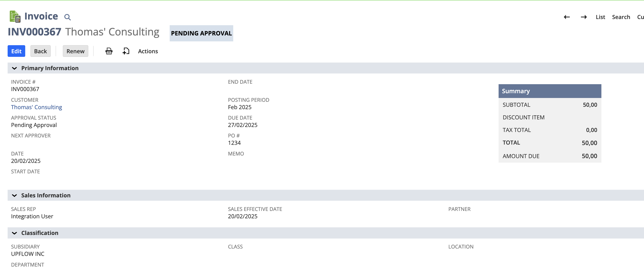Click the Invoice record type icon
Image resolution: width=644 pixels, height=273 pixels.
[15, 16]
